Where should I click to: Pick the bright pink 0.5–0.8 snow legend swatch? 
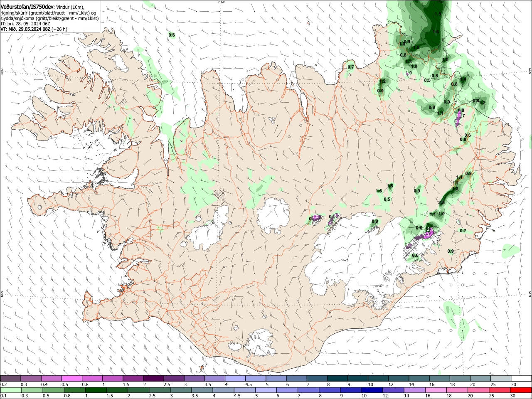click(71, 378)
